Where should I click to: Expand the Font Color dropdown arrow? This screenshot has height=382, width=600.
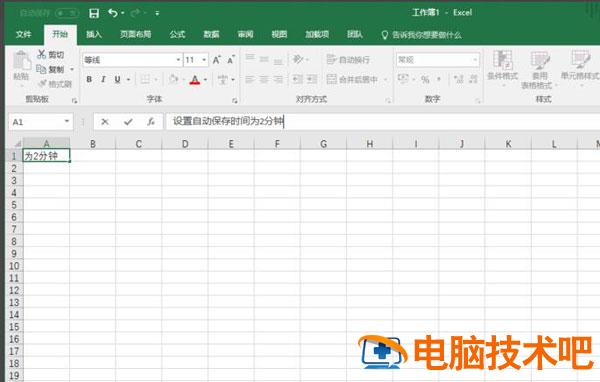pos(205,80)
